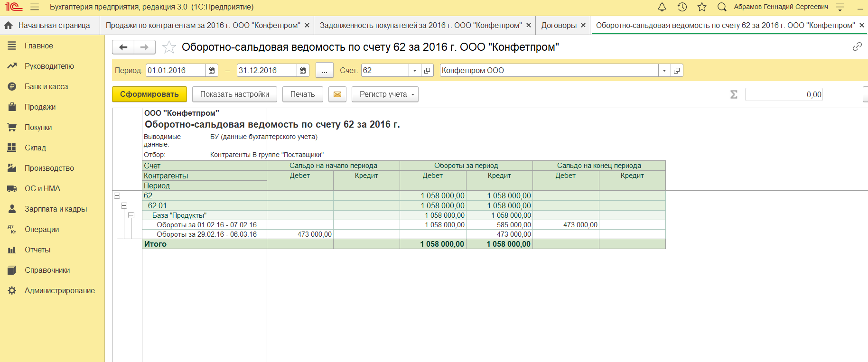The height and width of the screenshot is (362, 868).
Task: Open the history clock icon
Action: [x=682, y=7]
